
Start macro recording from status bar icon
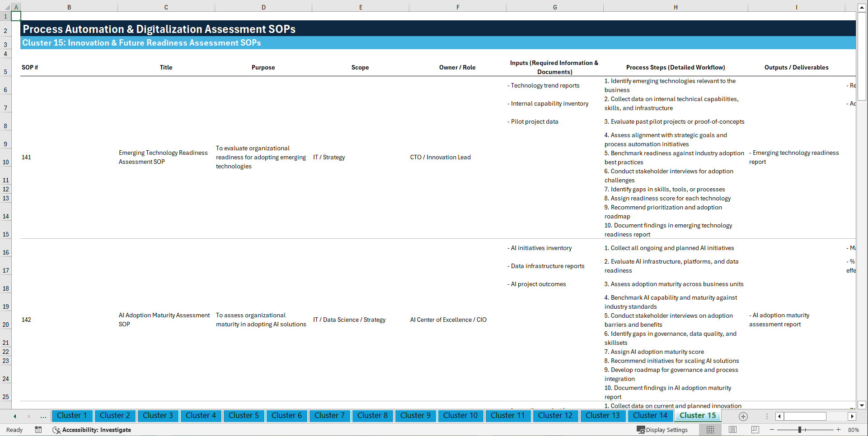pyautogui.click(x=38, y=430)
